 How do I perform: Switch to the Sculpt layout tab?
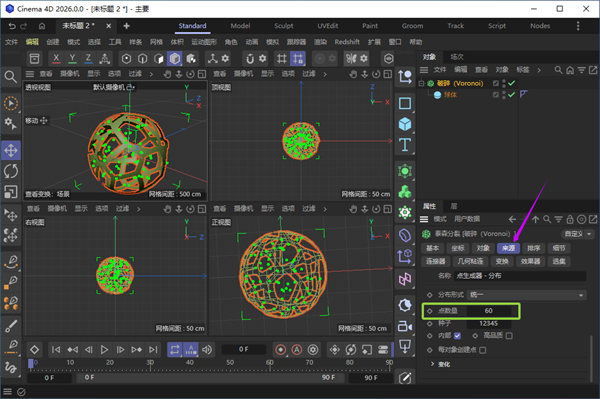tap(284, 26)
